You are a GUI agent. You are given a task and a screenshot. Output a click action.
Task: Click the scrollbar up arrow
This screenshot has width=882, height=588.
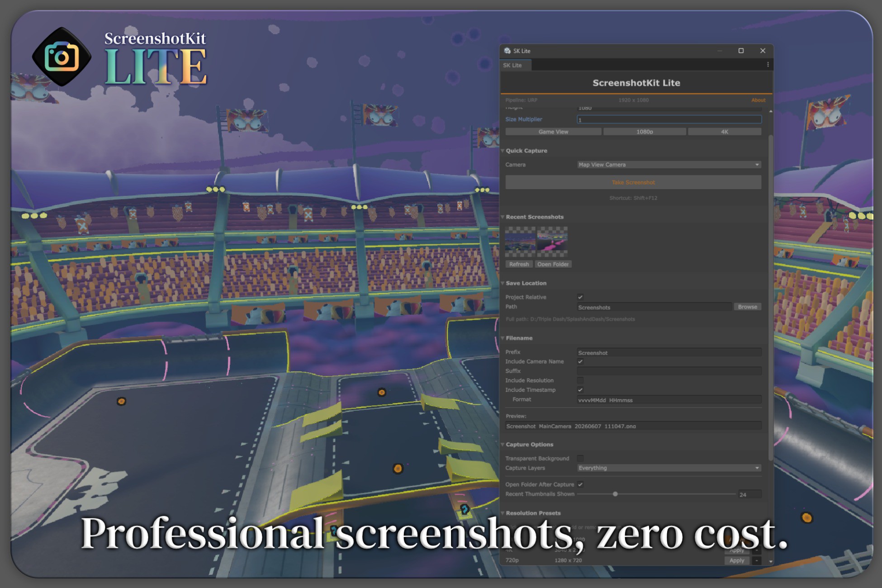tap(770, 111)
